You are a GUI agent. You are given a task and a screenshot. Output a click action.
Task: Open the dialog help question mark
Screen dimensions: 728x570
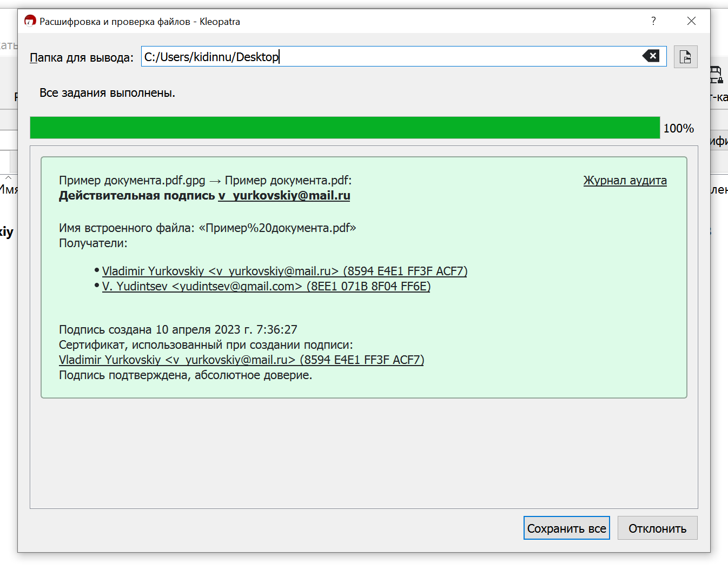[x=653, y=21]
